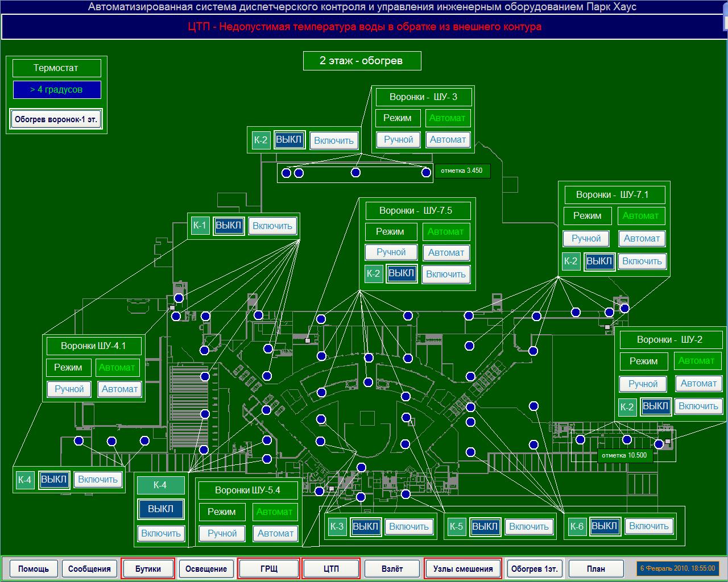
Task: Click the Автомат button in Воронки ШУ-7.5
Action: click(446, 252)
